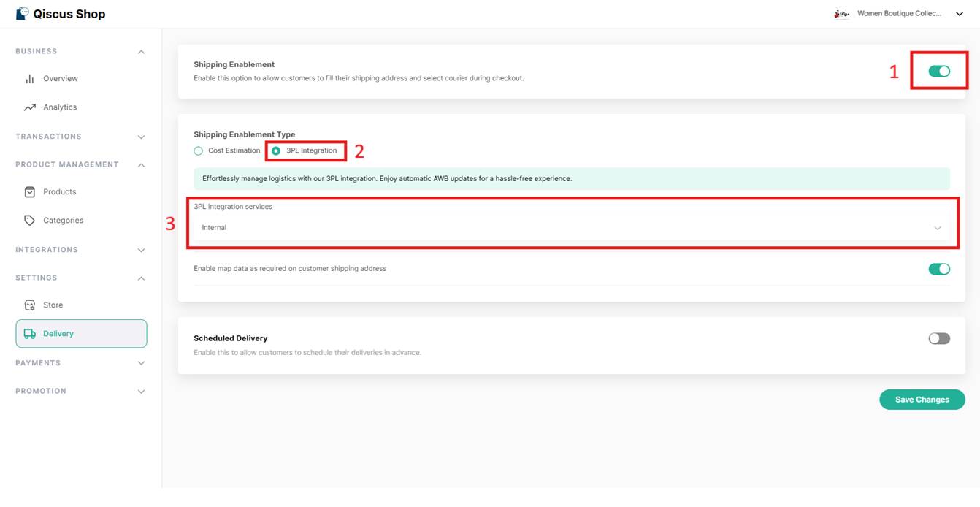Collapse the Settings section chevron
Viewport: 980px width, 507px height.
click(x=141, y=278)
